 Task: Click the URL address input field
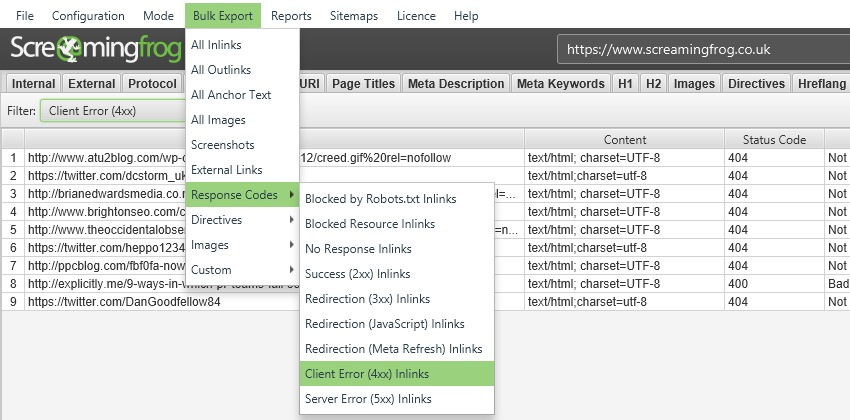click(x=703, y=49)
